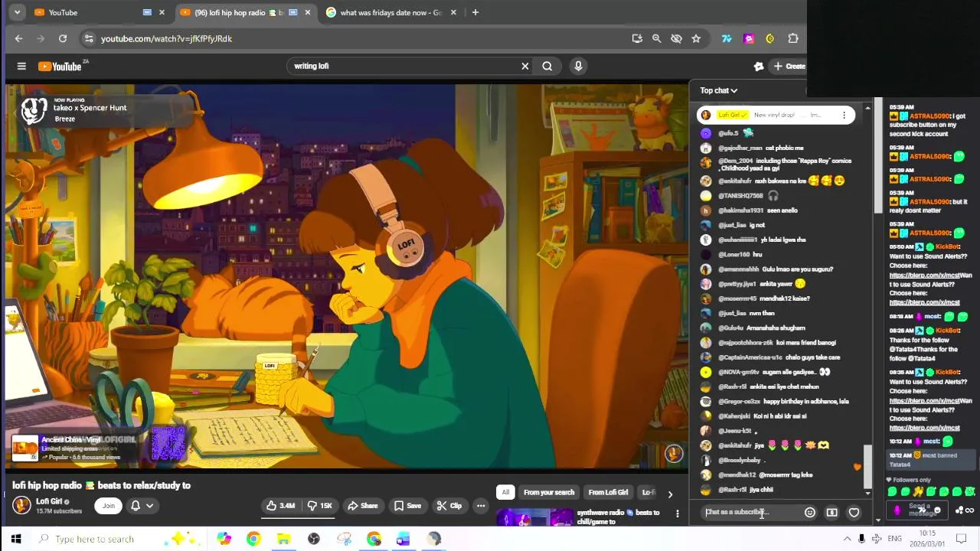Start voice search with microphone icon

578,67
